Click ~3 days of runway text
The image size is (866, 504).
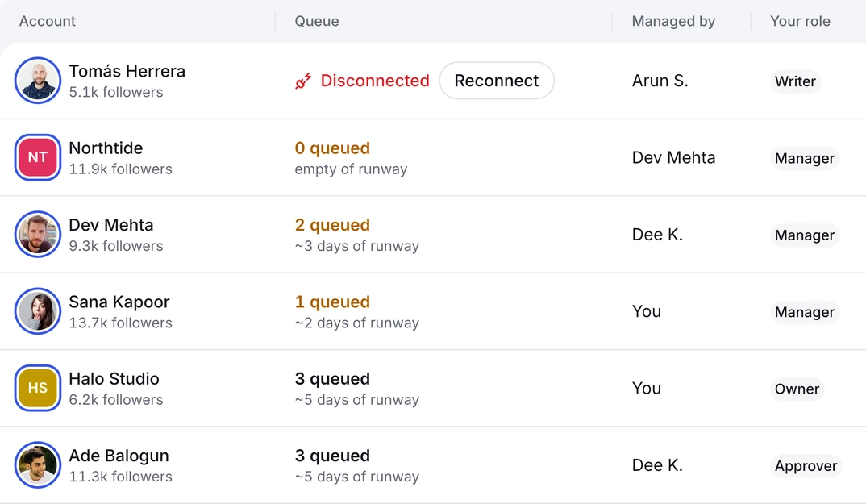pos(356,246)
